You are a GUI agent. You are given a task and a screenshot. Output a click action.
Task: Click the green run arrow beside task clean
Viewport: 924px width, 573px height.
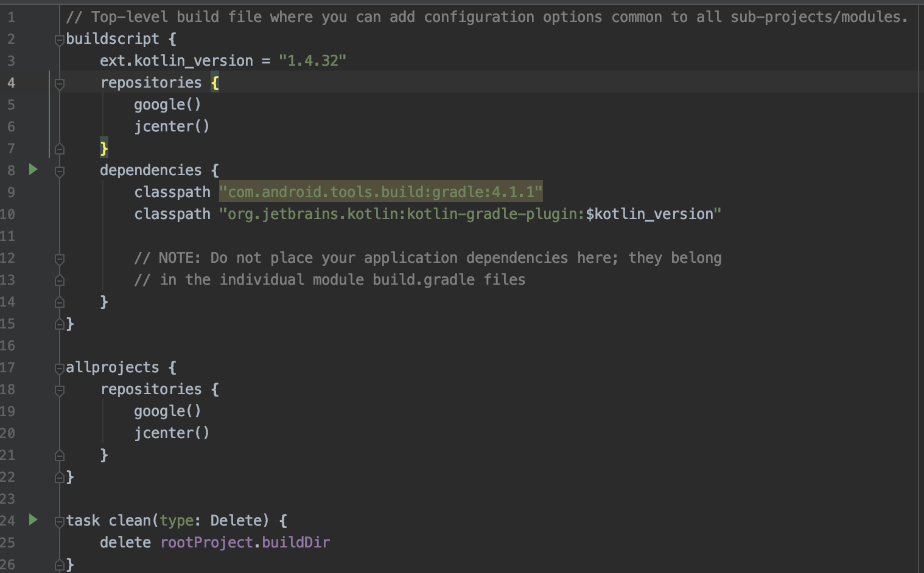[x=33, y=520]
